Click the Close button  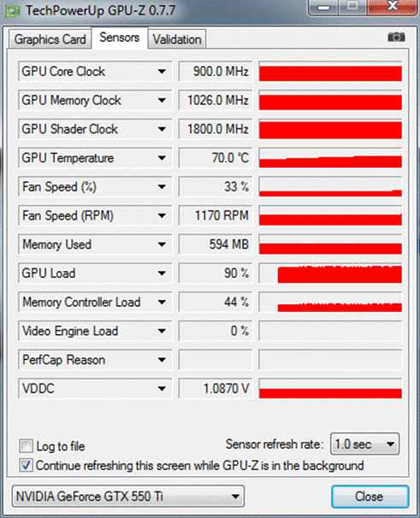point(370,497)
